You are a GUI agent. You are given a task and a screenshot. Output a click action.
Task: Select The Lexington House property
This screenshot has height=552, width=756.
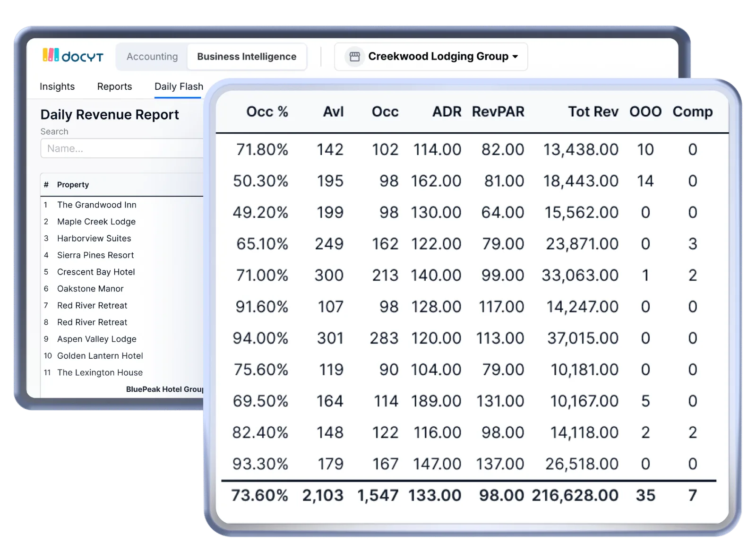click(x=100, y=372)
